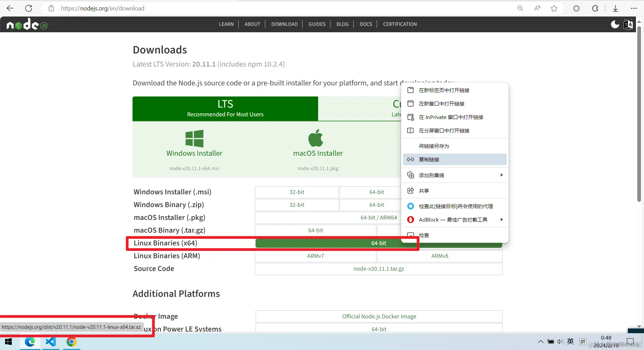644x350 pixels.
Task: Open ABOUT in the site navigation
Action: [253, 24]
